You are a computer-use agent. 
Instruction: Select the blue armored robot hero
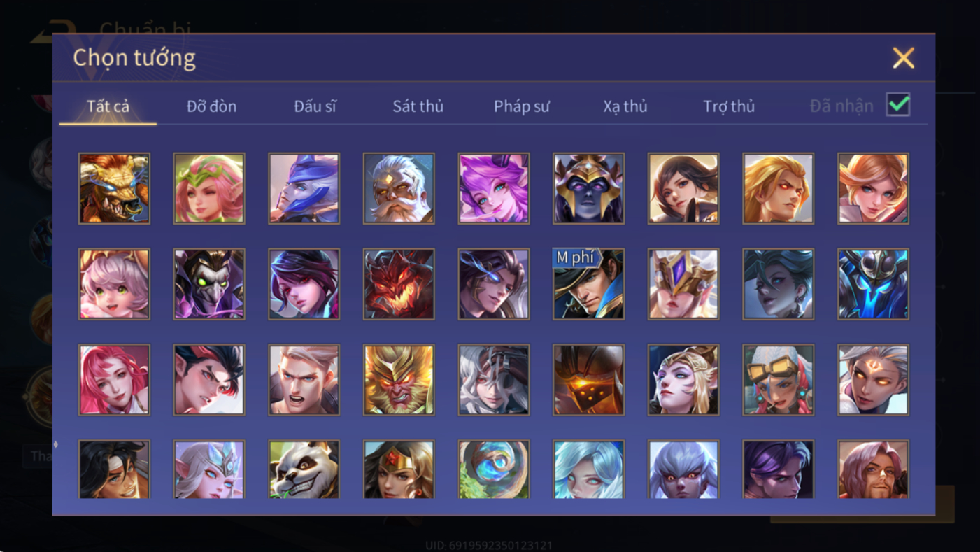873,284
